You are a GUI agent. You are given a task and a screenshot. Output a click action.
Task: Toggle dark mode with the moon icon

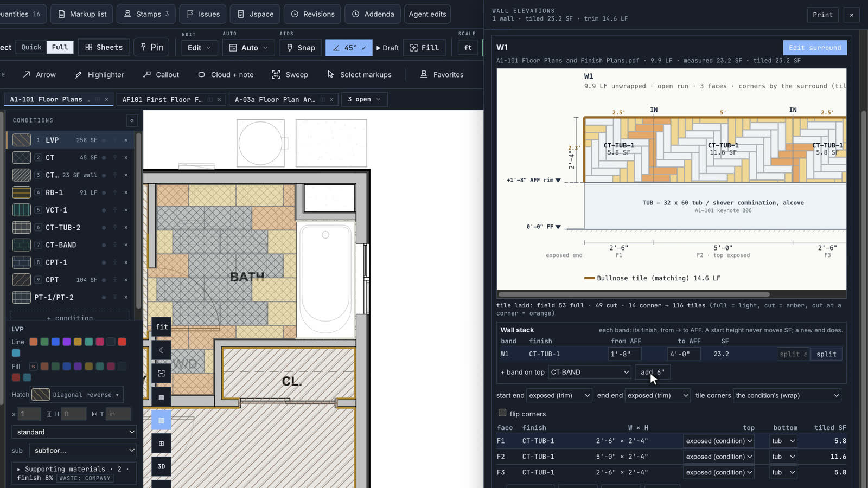click(161, 350)
